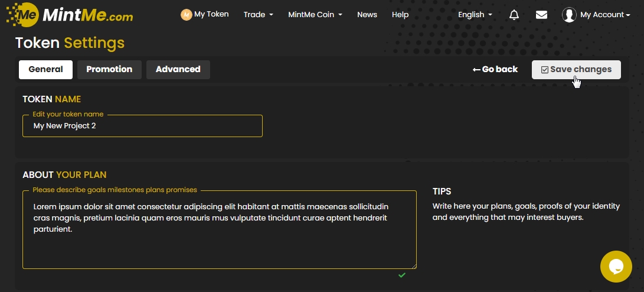Open the live chat bubble
The image size is (644, 292).
click(x=616, y=267)
